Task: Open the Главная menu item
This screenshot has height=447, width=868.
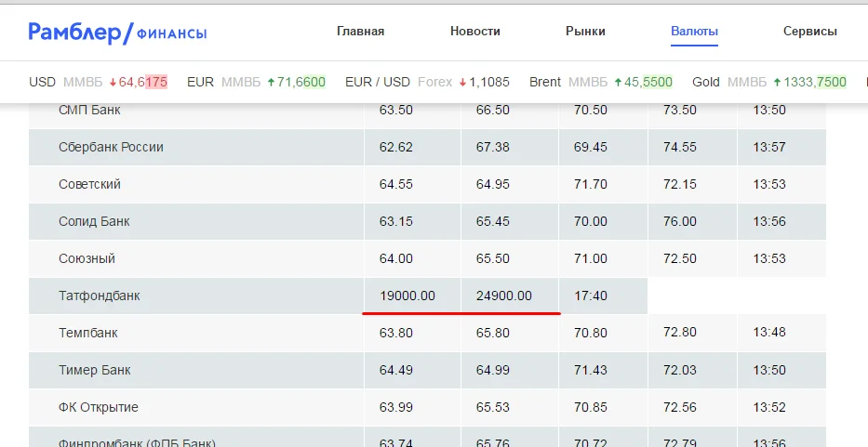Action: click(x=360, y=32)
